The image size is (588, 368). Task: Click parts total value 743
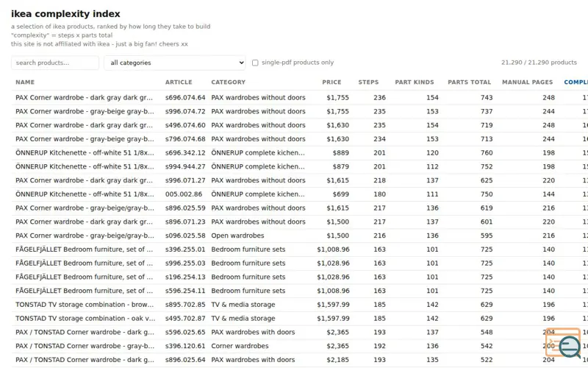(x=487, y=98)
